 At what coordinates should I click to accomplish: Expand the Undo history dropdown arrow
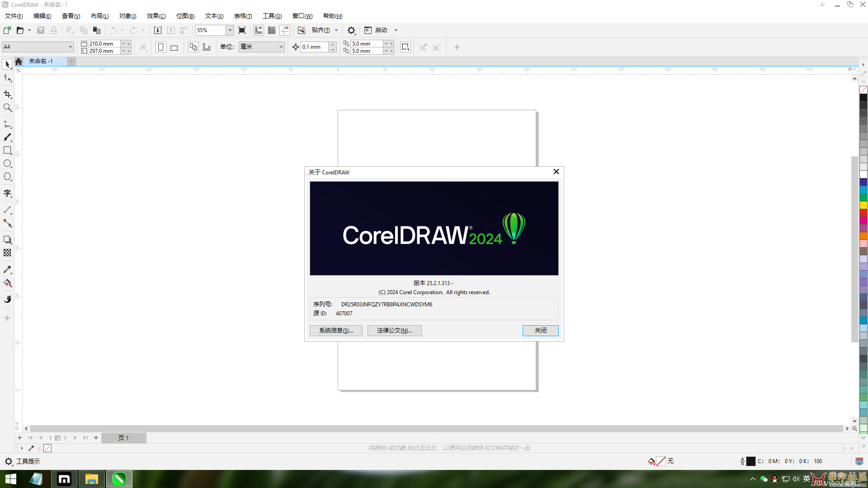tap(123, 30)
